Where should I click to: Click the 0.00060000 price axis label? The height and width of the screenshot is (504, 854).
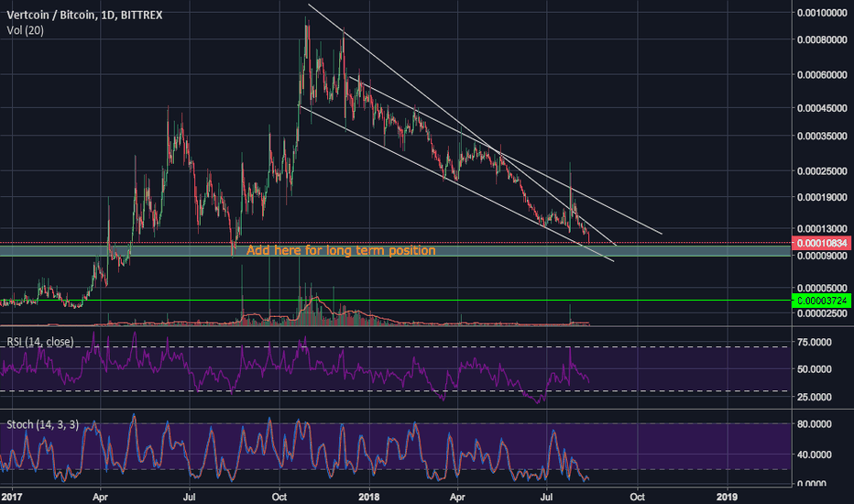coord(822,75)
